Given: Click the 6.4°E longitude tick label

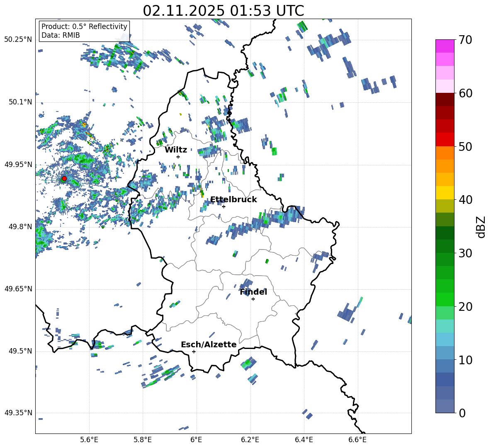Looking at the screenshot, I should click(304, 440).
